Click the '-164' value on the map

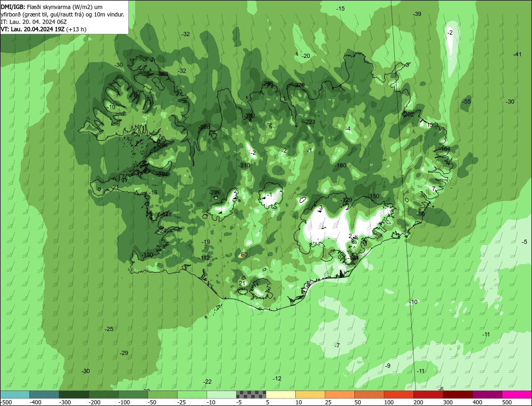(x=445, y=149)
